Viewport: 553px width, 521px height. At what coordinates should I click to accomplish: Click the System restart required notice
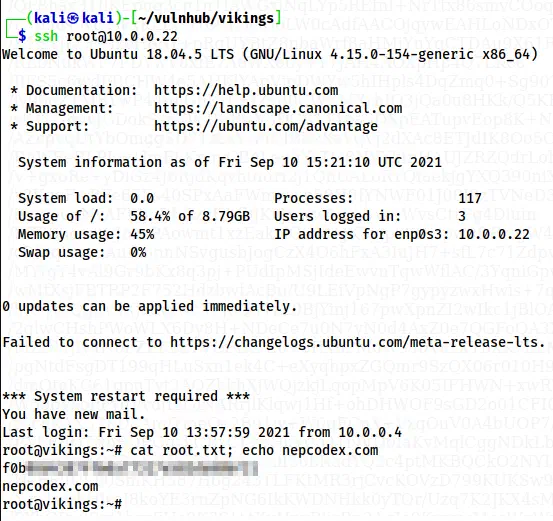pyautogui.click(x=126, y=396)
